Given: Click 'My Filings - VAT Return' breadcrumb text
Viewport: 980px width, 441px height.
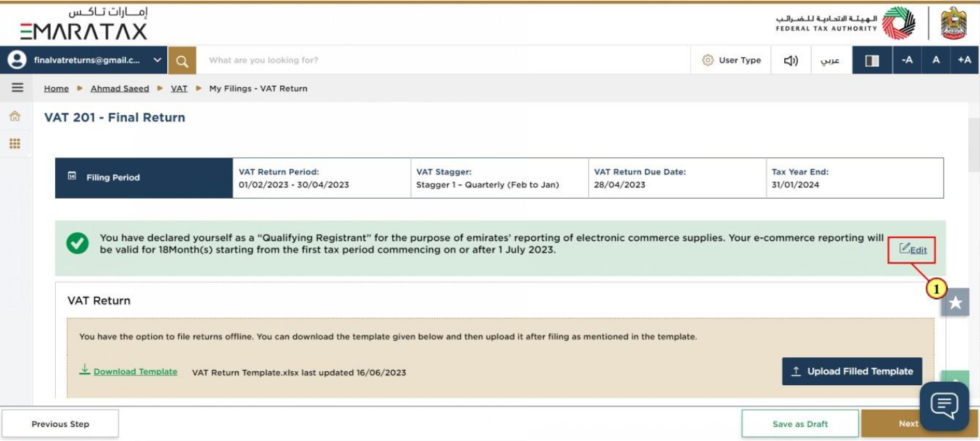Looking at the screenshot, I should pyautogui.click(x=259, y=88).
